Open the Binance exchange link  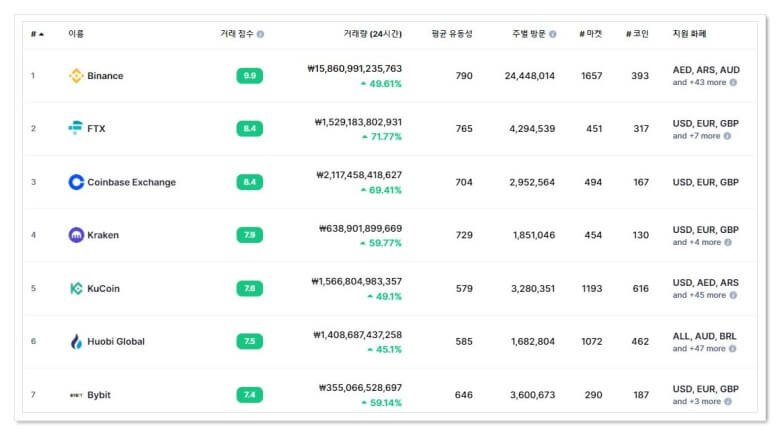tap(105, 76)
